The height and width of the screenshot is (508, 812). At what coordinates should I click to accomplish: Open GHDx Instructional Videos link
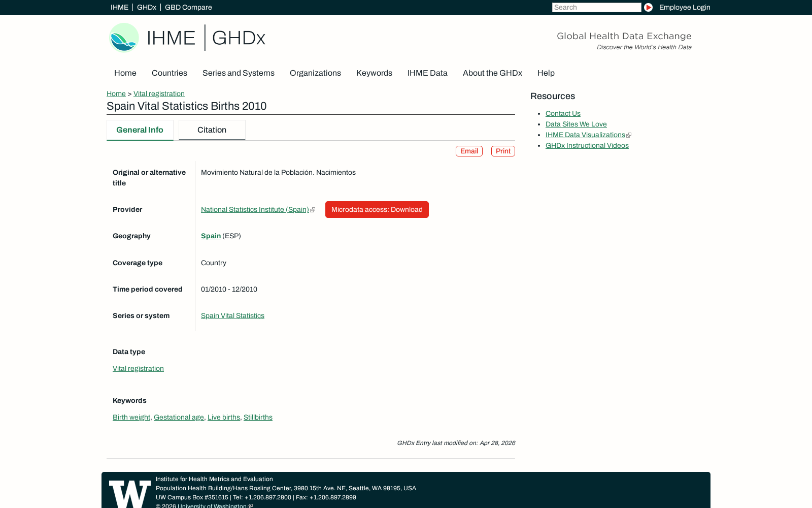(x=587, y=145)
